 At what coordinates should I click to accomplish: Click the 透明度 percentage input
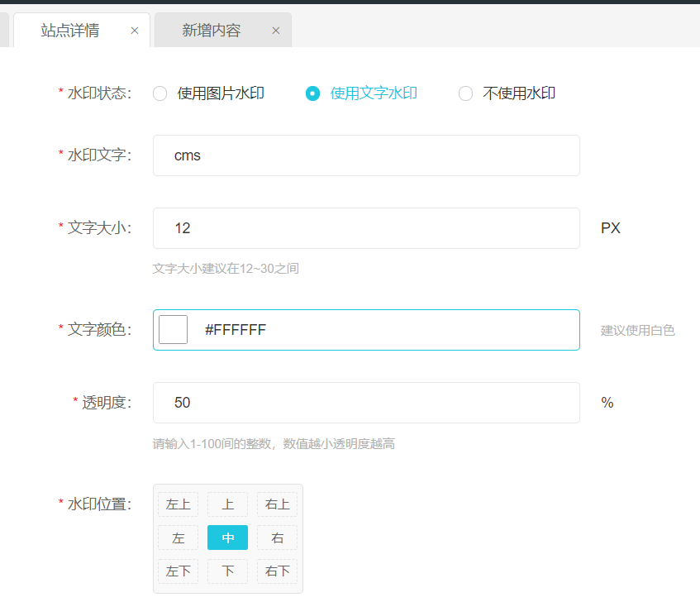coord(366,403)
